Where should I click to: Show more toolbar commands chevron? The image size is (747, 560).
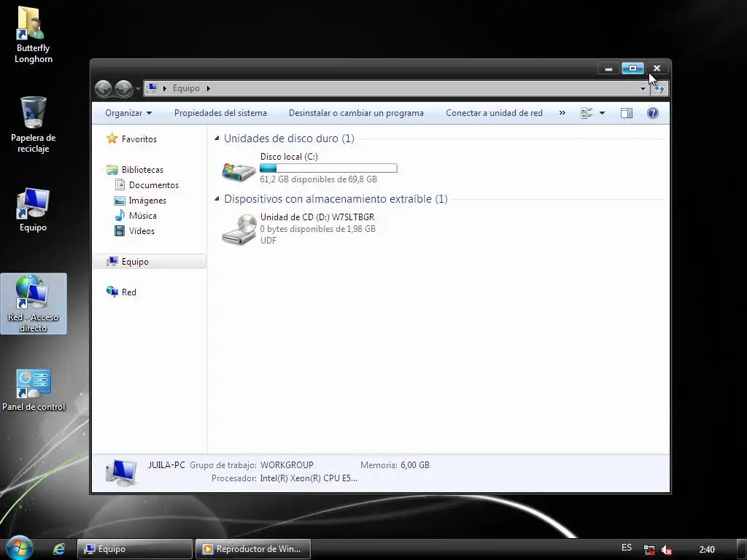click(562, 113)
